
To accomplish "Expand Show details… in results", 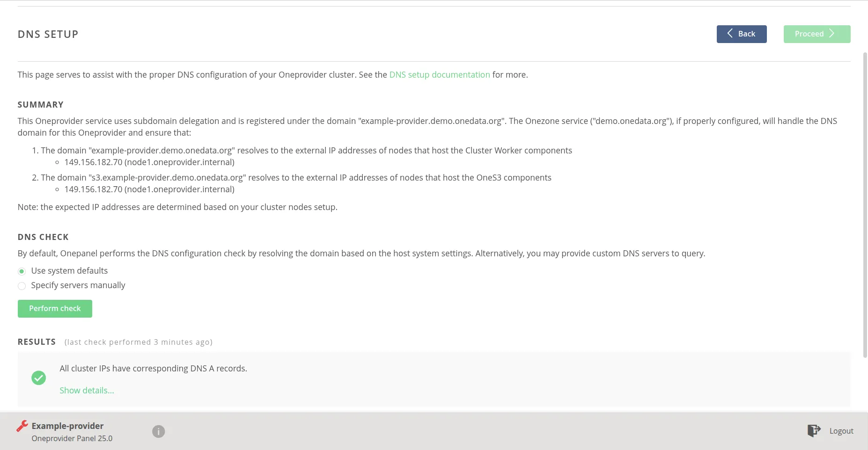I will [x=87, y=391].
